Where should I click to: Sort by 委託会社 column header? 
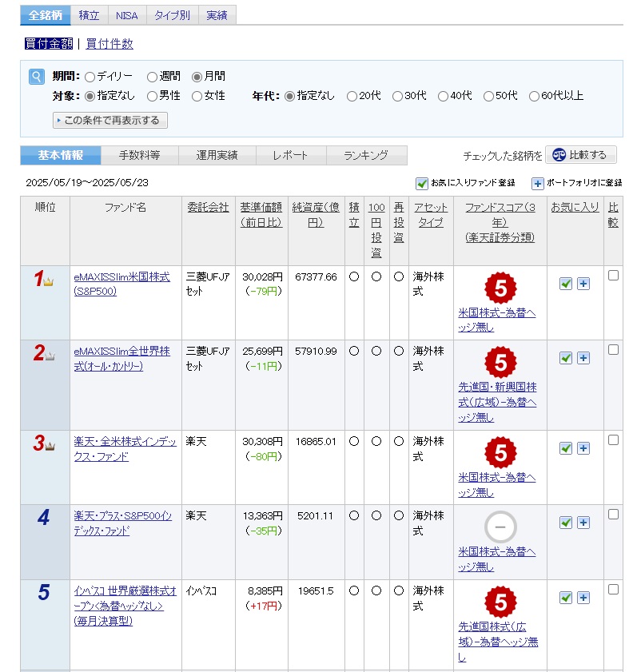[x=208, y=208]
